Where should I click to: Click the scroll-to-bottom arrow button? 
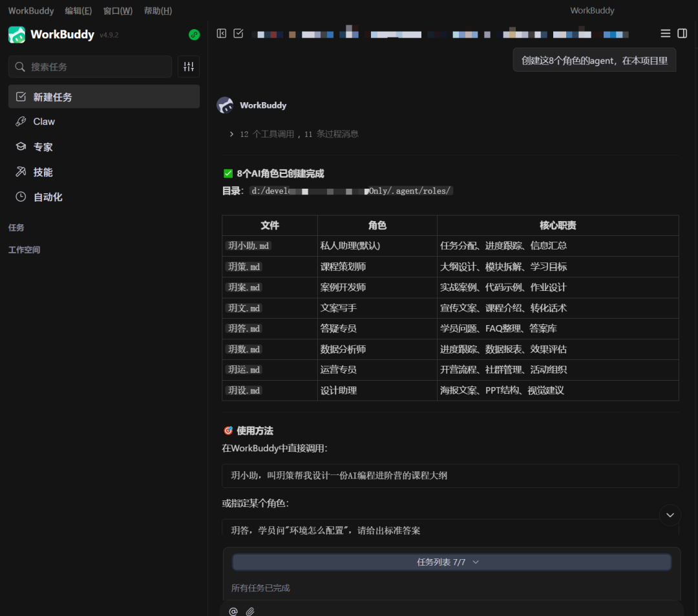tap(670, 515)
